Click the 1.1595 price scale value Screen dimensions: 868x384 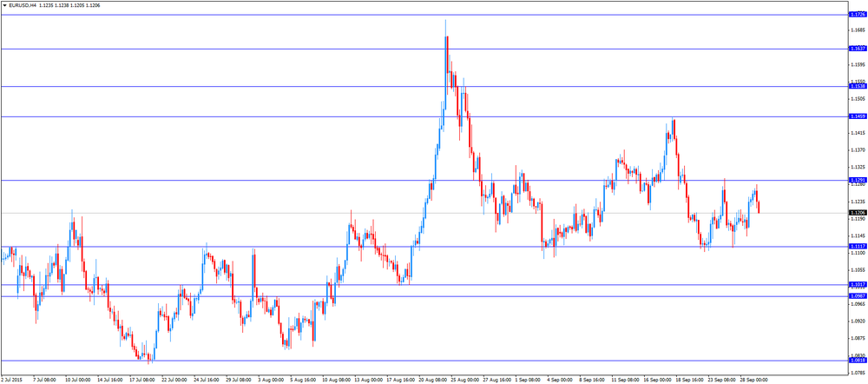857,65
